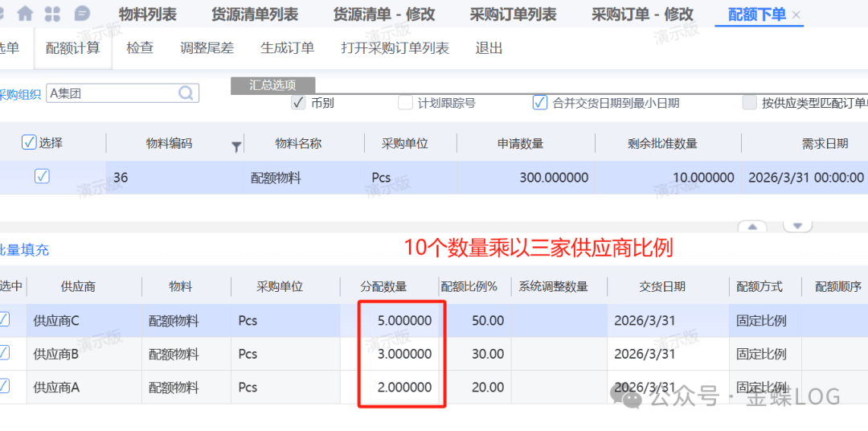Open the 采购订单列表 tab
The height and width of the screenshot is (431, 868).
pyautogui.click(x=513, y=14)
